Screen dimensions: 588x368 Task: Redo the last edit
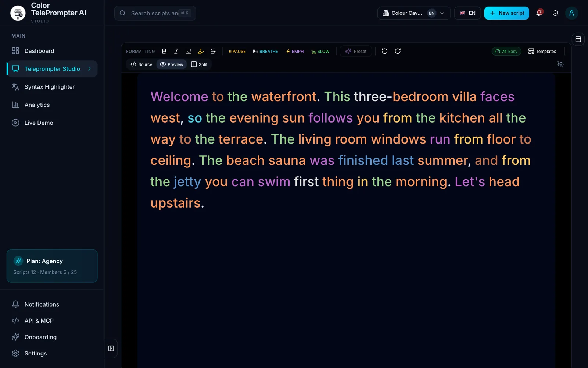[x=398, y=51]
